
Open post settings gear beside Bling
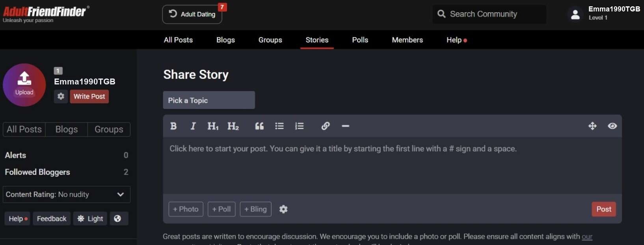click(283, 209)
